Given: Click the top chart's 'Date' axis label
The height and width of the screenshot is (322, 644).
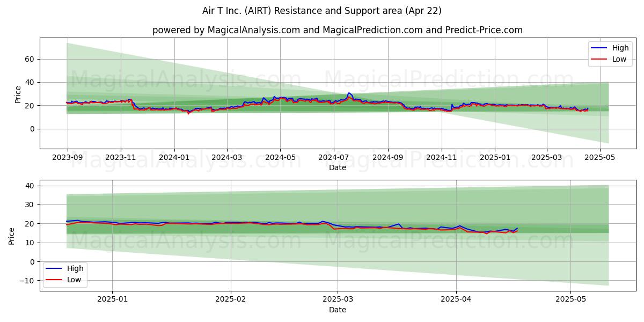Looking at the screenshot, I should [x=338, y=167].
